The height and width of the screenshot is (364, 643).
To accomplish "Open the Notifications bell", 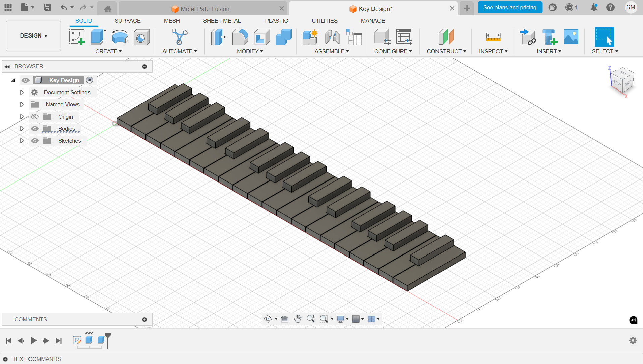I will coord(594,7).
